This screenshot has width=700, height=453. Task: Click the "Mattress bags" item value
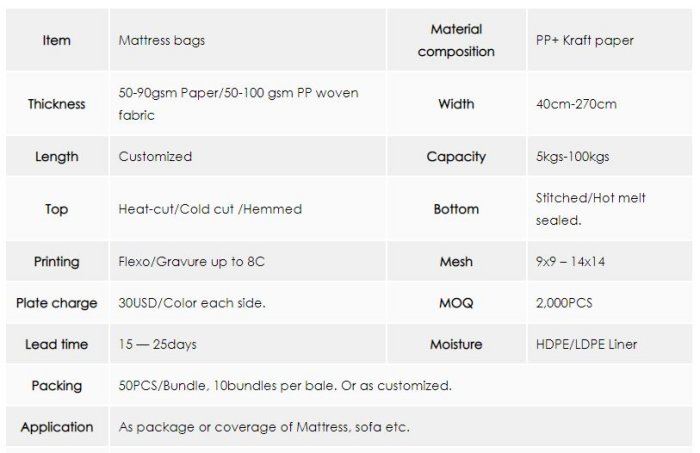[162, 41]
